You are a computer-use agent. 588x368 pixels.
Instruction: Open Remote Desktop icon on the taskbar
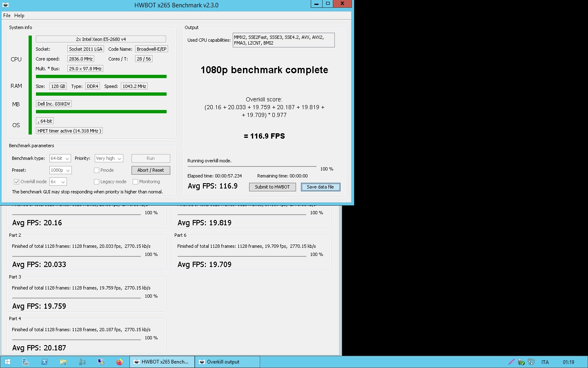pos(101,362)
